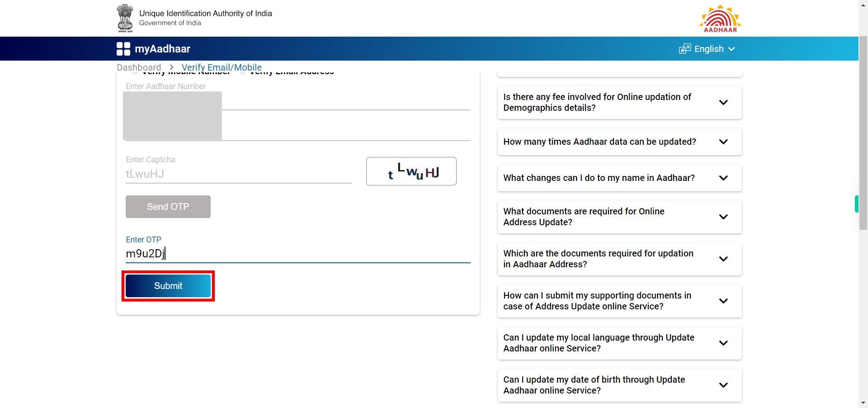Click the captcha image tLwuHJ

coord(411,171)
